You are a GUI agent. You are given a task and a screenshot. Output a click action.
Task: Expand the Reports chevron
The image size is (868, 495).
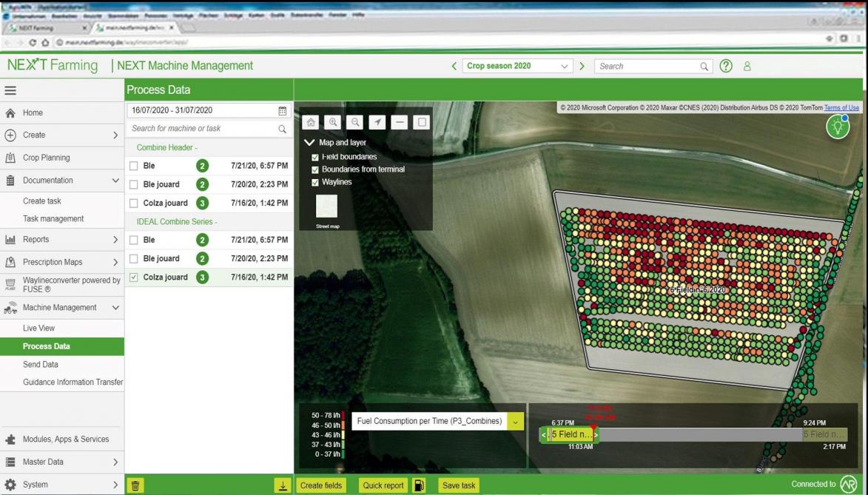115,240
